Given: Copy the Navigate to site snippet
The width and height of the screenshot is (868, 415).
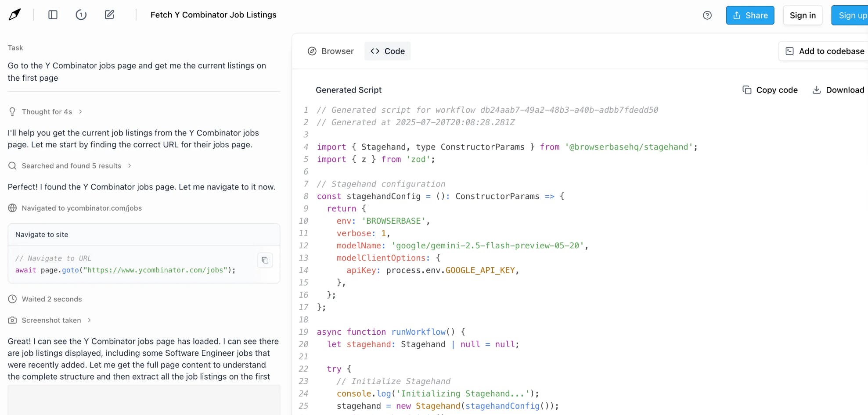Looking at the screenshot, I should click(x=265, y=260).
